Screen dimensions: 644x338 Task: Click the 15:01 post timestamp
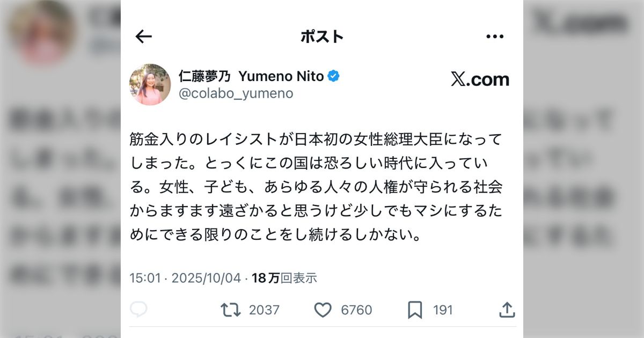[x=145, y=278]
